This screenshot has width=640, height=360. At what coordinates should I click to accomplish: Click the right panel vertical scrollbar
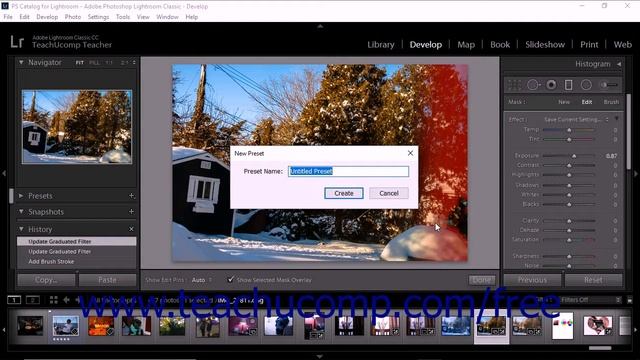(629, 131)
